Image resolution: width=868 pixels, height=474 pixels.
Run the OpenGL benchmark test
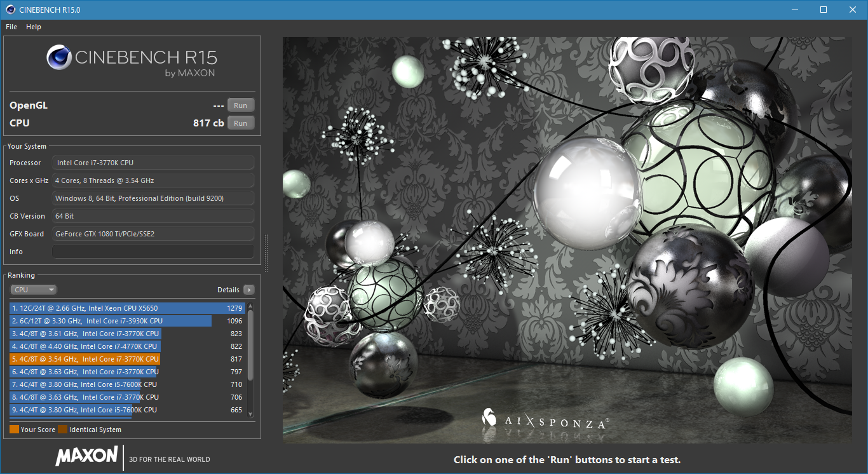(x=241, y=105)
